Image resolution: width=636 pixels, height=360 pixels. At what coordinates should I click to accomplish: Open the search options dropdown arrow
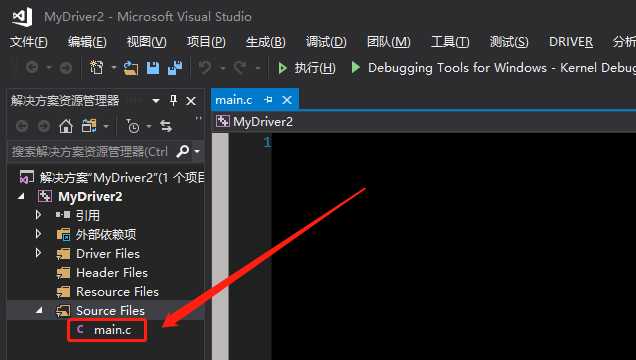click(197, 152)
